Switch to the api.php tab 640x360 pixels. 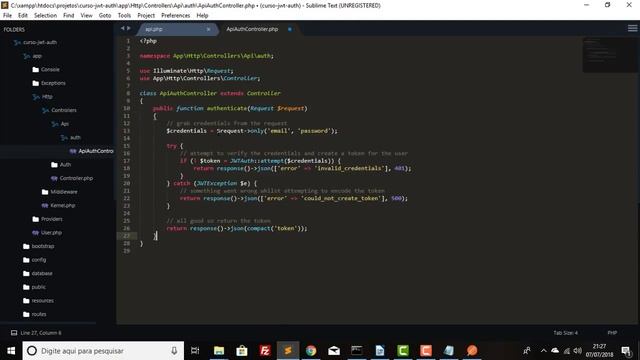(x=176, y=29)
